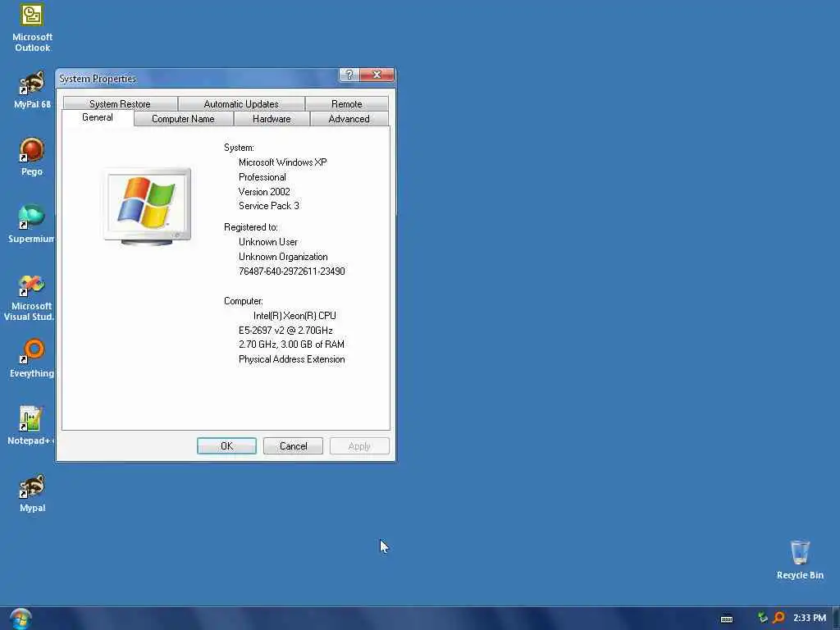Click the 'Physical Address Extension' text
840x630 pixels.
click(291, 359)
